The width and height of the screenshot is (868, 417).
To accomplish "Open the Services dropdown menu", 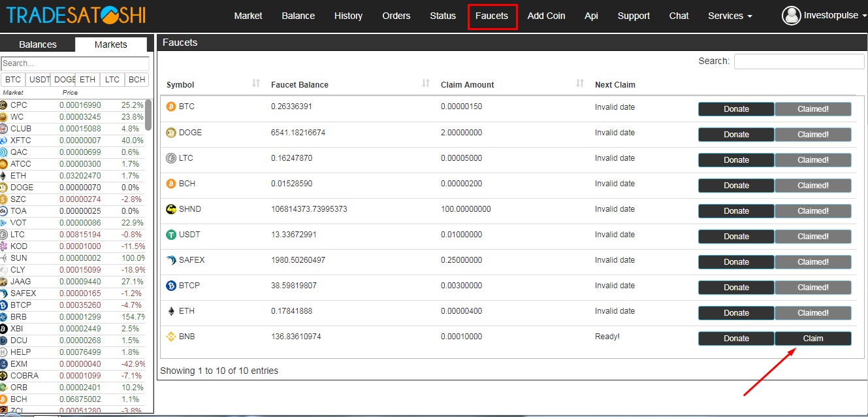I will [x=730, y=16].
